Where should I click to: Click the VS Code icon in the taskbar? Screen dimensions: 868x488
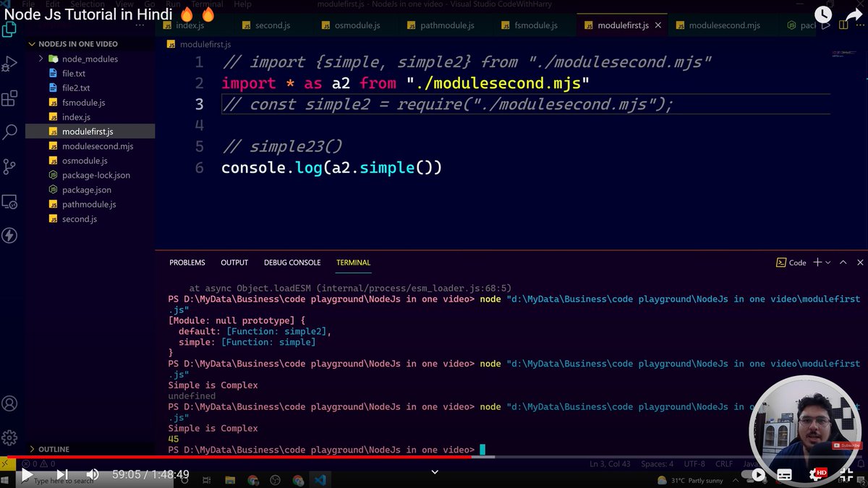[320, 479]
